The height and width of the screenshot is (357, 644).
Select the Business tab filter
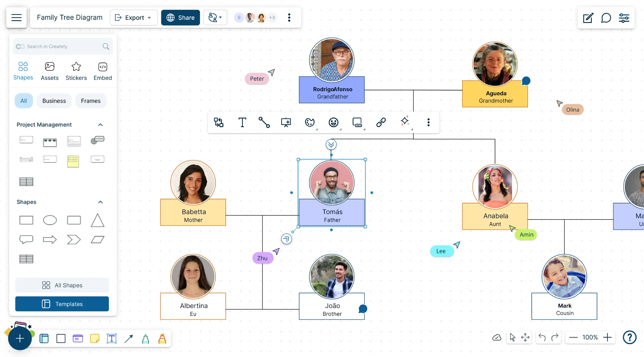point(54,101)
